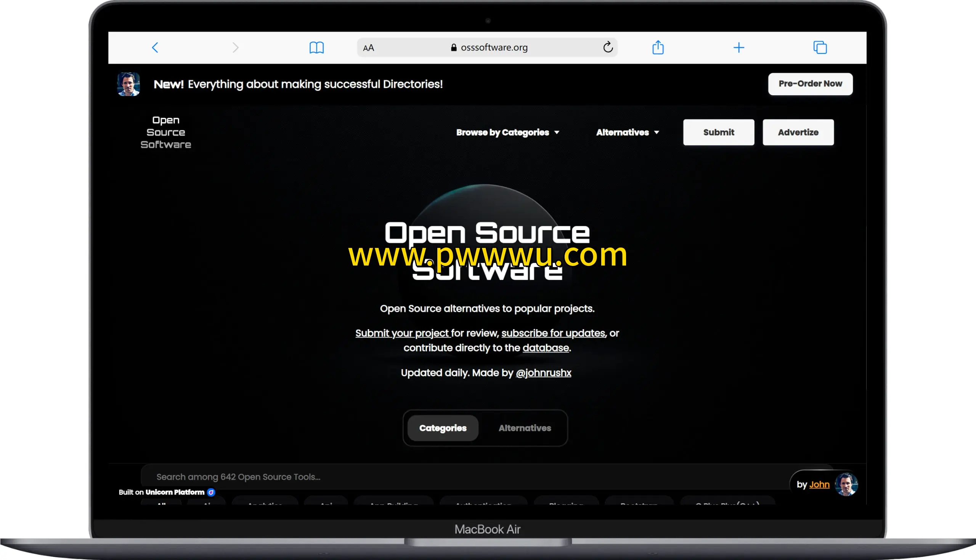The height and width of the screenshot is (560, 976).
Task: Open a new tab with plus icon
Action: click(x=738, y=48)
